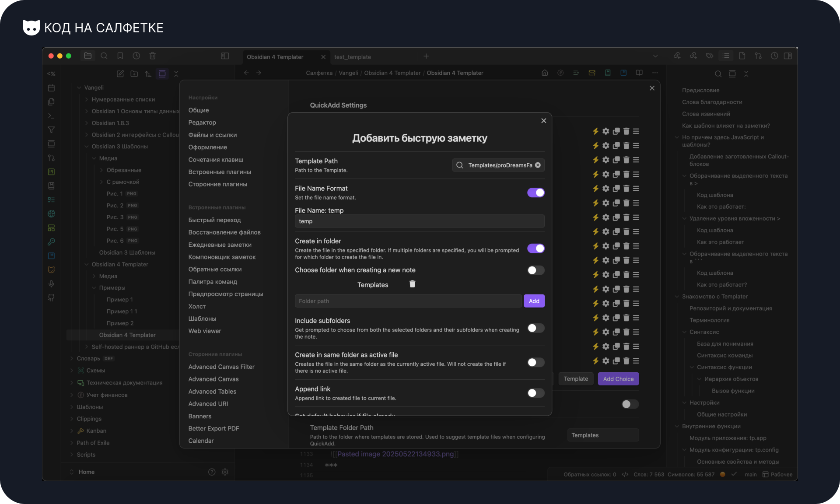Screen dimensions: 840x504
Task: Open Advanced Tables plugin settings
Action: pyautogui.click(x=212, y=392)
